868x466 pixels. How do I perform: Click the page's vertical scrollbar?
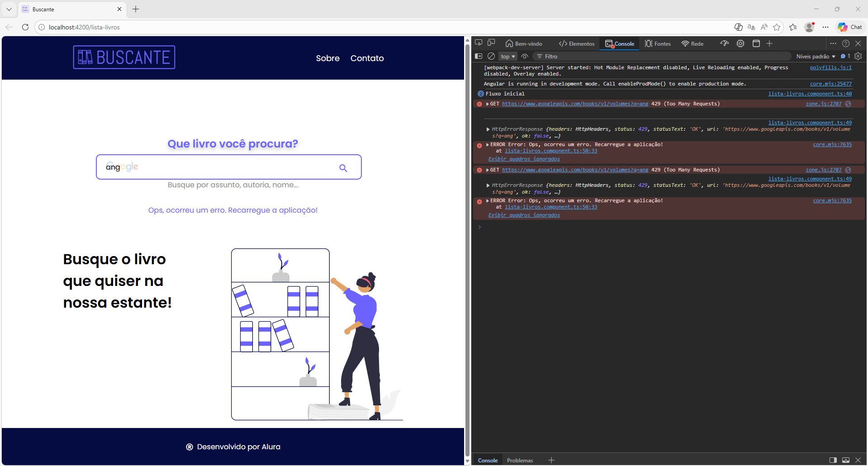467,251
